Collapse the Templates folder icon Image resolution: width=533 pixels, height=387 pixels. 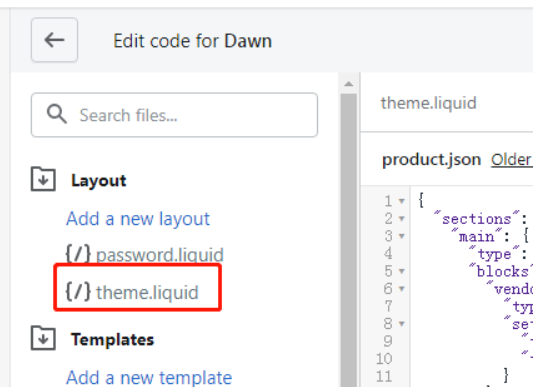tap(43, 338)
